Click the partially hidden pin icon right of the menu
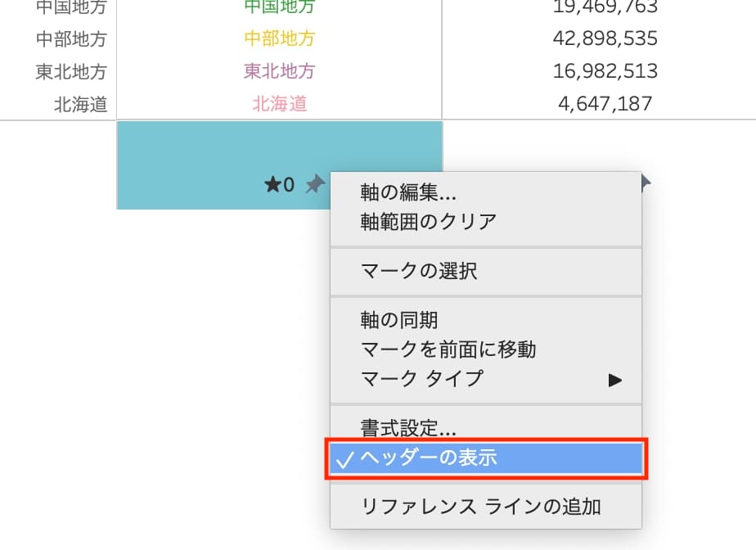Image resolution: width=756 pixels, height=550 pixels. pyautogui.click(x=646, y=182)
